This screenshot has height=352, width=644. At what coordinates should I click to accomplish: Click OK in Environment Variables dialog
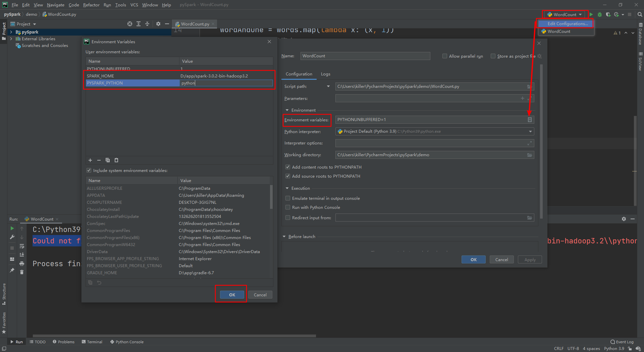tap(232, 295)
